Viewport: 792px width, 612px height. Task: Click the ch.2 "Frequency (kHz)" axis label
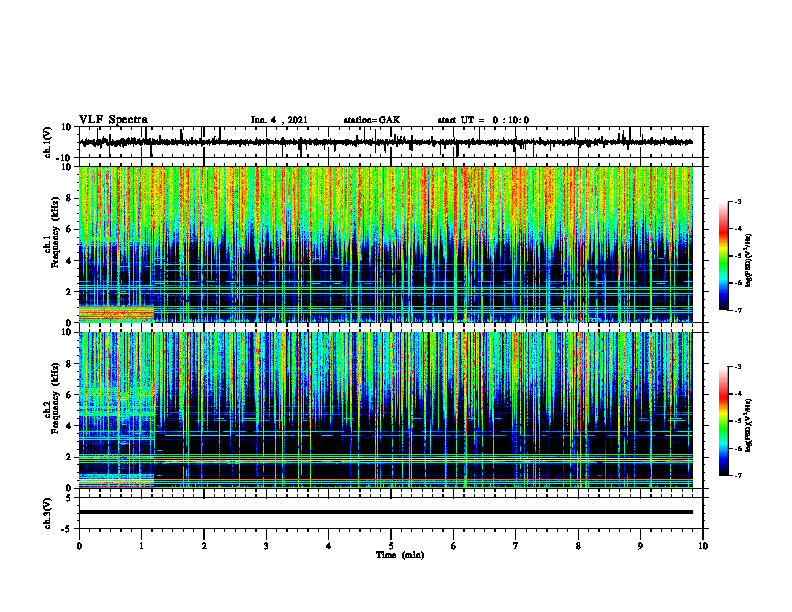[55, 398]
